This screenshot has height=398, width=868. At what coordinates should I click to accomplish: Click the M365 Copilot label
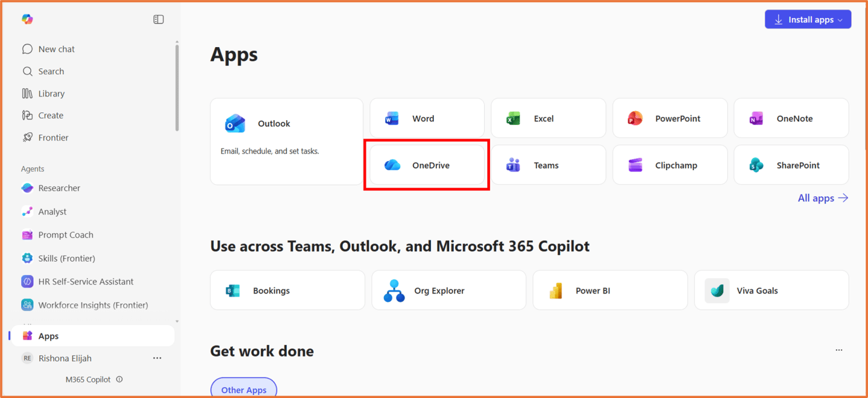pyautogui.click(x=88, y=379)
